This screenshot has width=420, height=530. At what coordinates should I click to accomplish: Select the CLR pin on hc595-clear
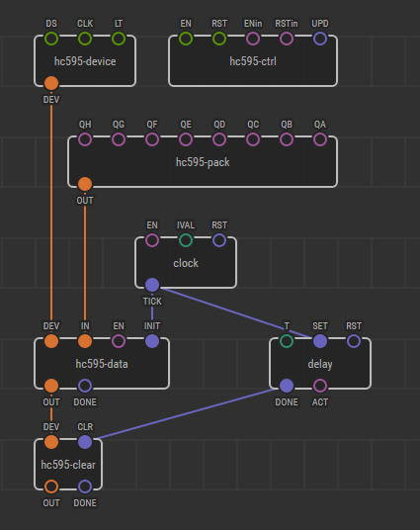click(x=85, y=442)
